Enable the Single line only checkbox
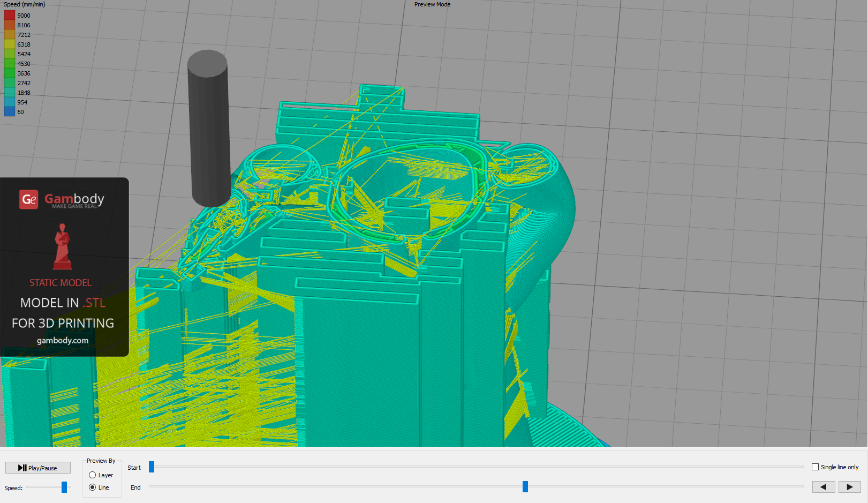868x503 pixels. click(815, 467)
